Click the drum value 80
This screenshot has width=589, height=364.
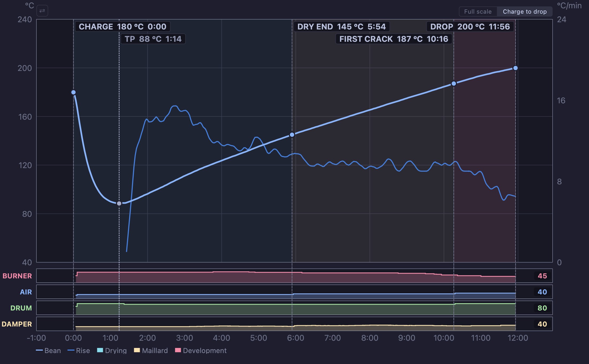(542, 308)
